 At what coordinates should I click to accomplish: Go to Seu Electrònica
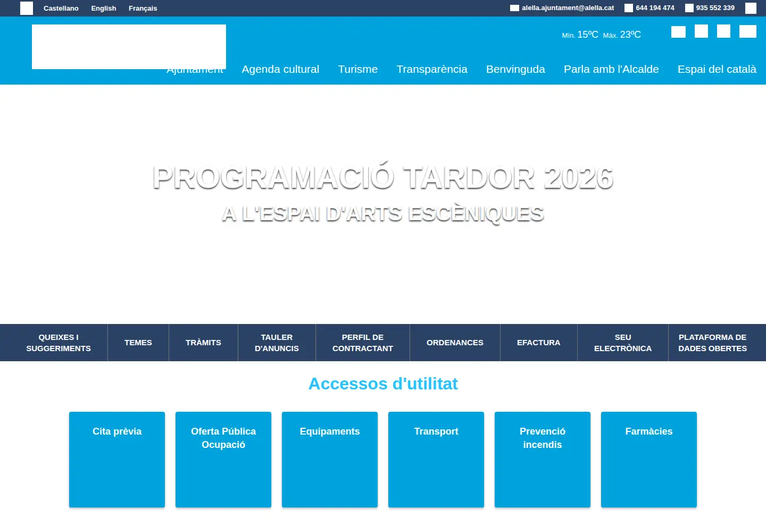point(623,343)
